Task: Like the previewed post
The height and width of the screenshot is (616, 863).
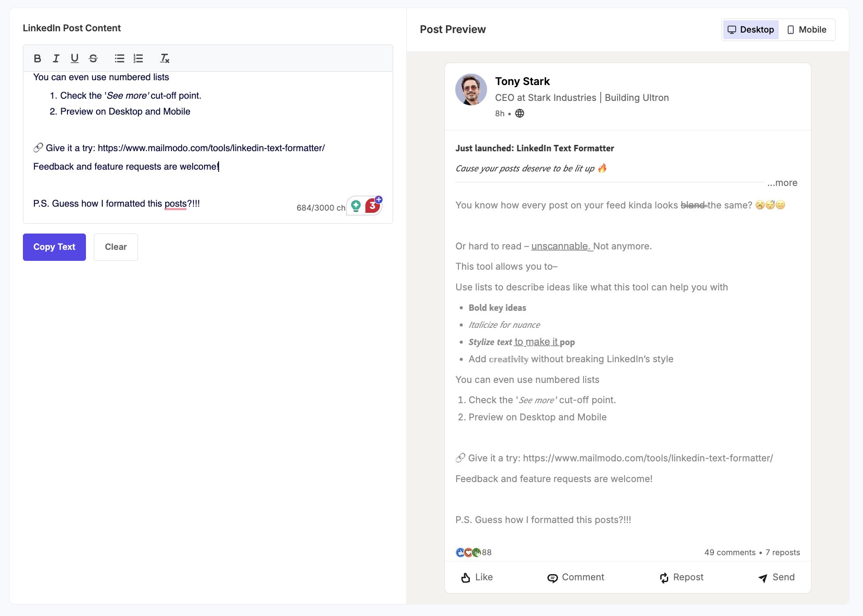Action: click(x=476, y=577)
